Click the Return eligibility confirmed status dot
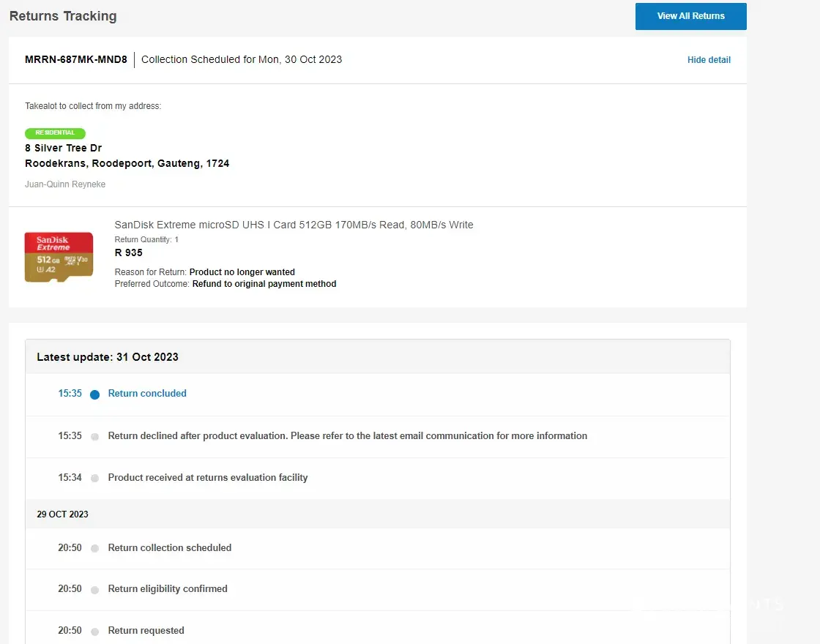 coord(94,590)
